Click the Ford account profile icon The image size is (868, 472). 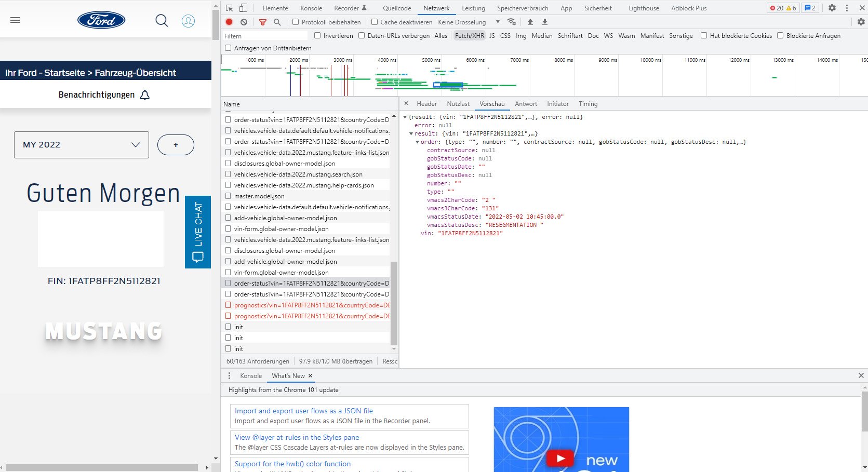point(188,21)
